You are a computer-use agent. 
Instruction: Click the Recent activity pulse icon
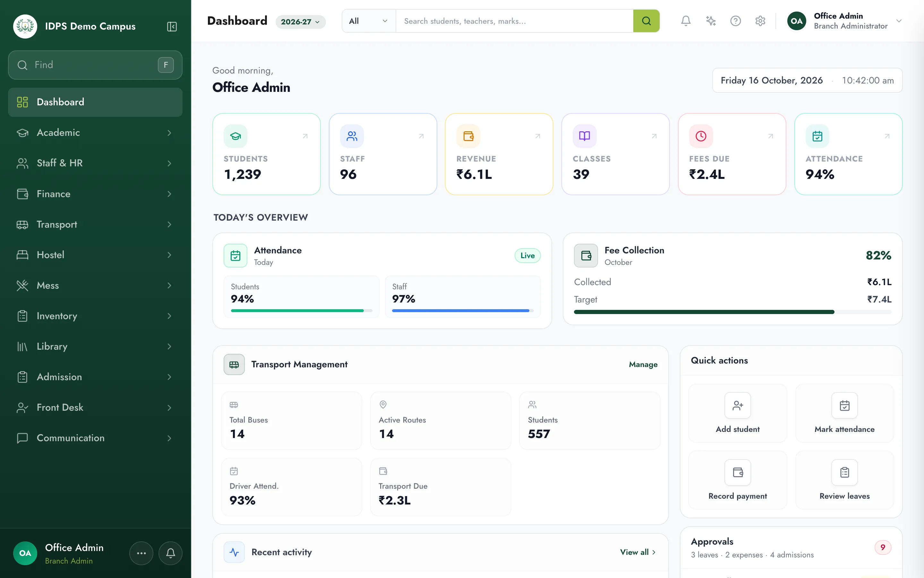pyautogui.click(x=234, y=552)
